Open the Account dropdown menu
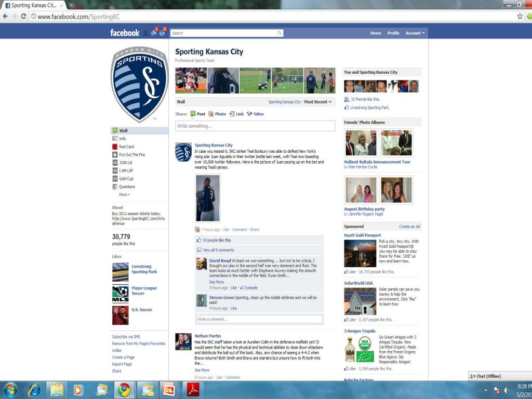Screen dimensions: 532x399 (415, 33)
